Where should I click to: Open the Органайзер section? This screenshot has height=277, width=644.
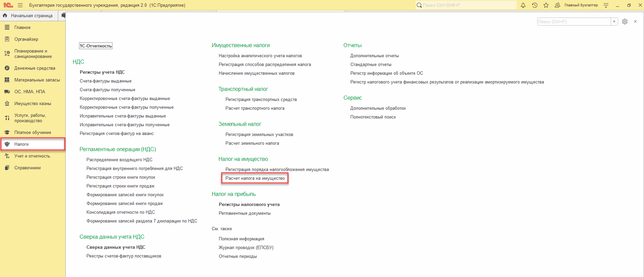pyautogui.click(x=26, y=39)
